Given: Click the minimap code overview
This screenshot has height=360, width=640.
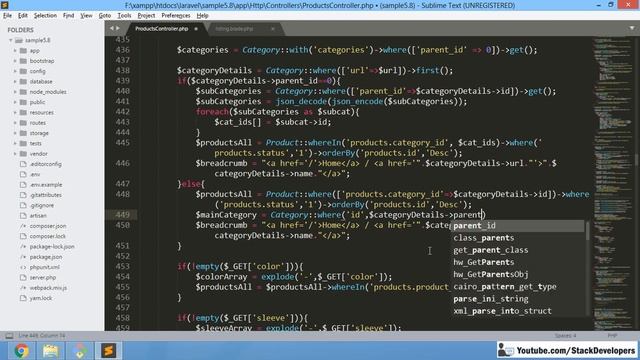Looking at the screenshot, I should [x=613, y=184].
